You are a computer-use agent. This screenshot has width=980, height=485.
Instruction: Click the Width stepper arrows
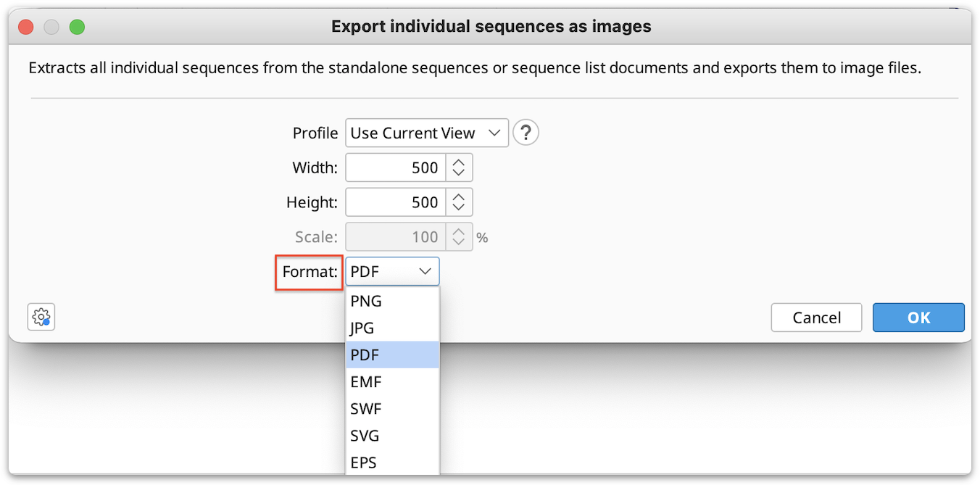coord(459,167)
